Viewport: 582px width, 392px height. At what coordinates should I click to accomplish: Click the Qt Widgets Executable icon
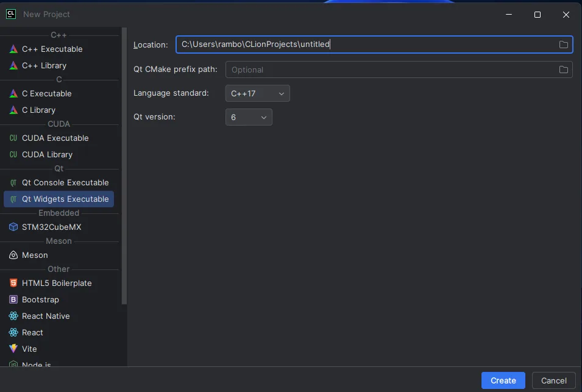(13, 199)
